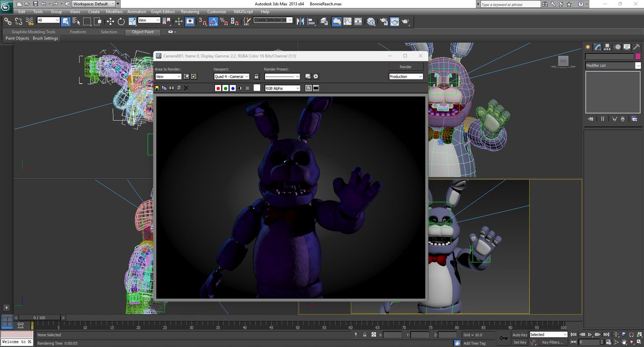Open the Create command panel tab
Viewport: 644px width, 347px height.
588,47
